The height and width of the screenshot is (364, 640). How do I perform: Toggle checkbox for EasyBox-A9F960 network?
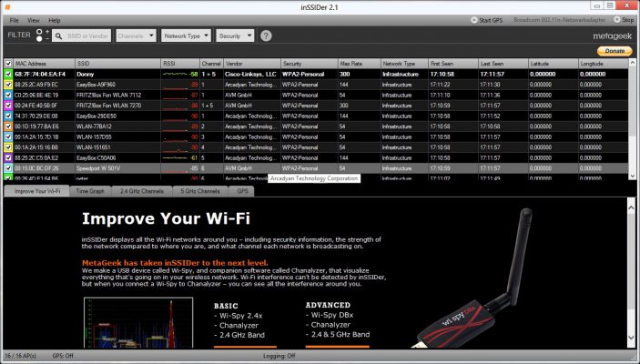[x=7, y=84]
